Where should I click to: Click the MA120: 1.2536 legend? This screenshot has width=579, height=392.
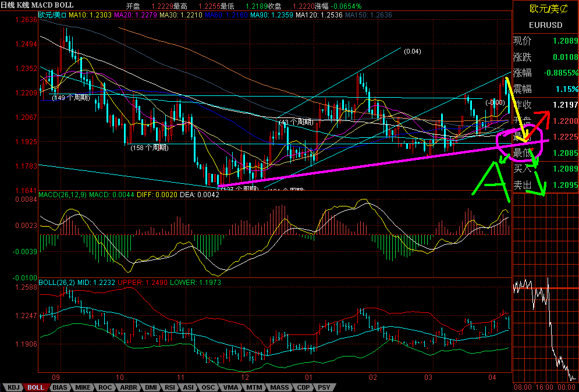(x=319, y=15)
